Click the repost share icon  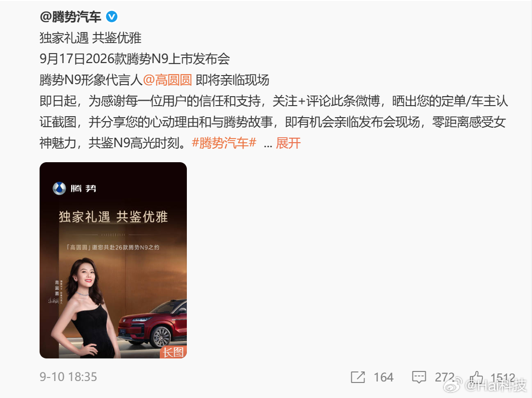(358, 377)
